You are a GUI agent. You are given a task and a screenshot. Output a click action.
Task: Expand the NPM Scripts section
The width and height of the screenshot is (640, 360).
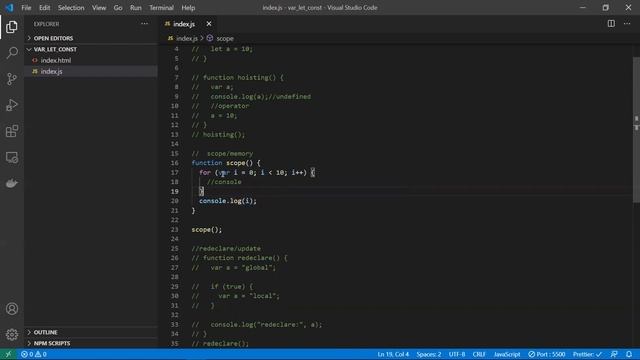[x=91, y=343]
